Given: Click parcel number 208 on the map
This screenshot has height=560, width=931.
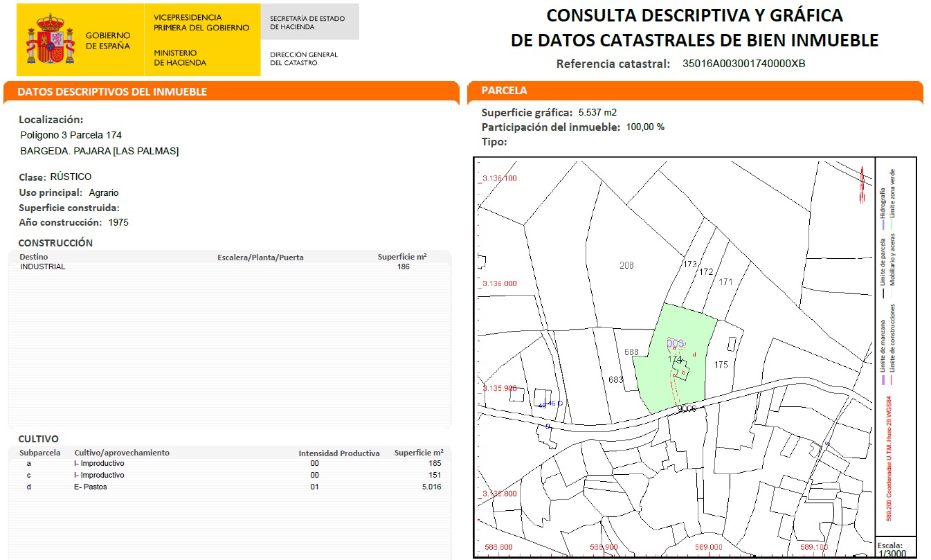Looking at the screenshot, I should [627, 265].
